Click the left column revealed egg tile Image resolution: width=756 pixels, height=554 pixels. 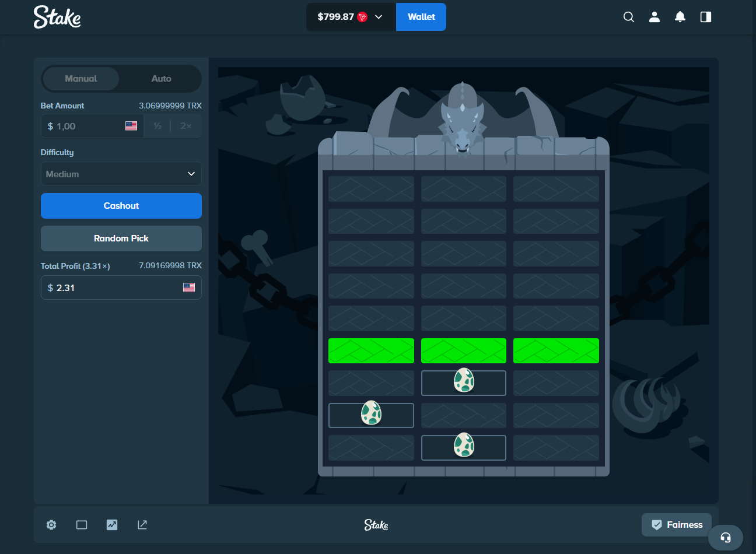(x=371, y=415)
